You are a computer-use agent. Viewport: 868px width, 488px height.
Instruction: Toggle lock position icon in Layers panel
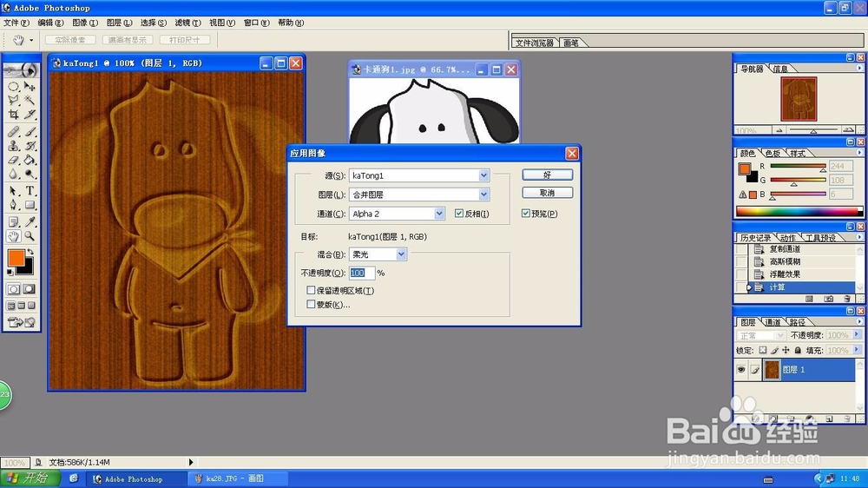tap(786, 350)
